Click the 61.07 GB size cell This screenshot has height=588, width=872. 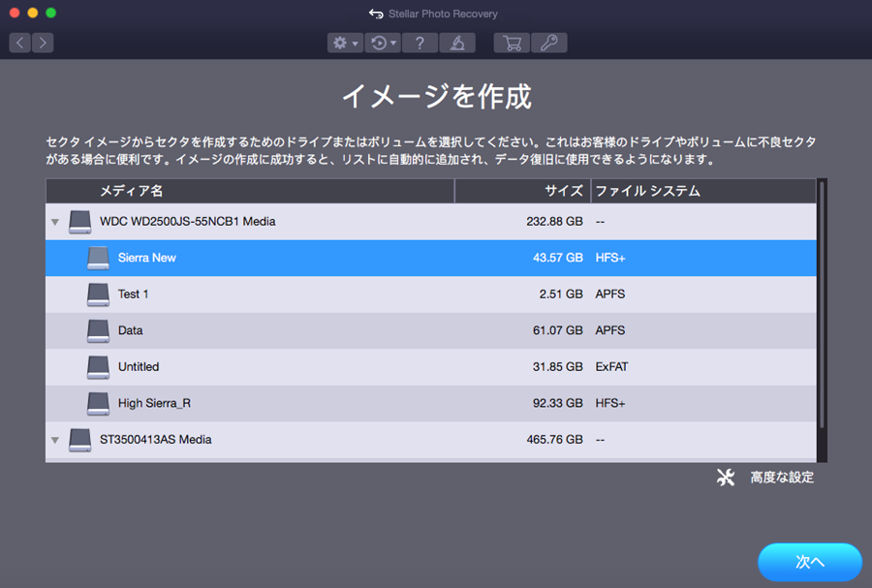coord(558,330)
